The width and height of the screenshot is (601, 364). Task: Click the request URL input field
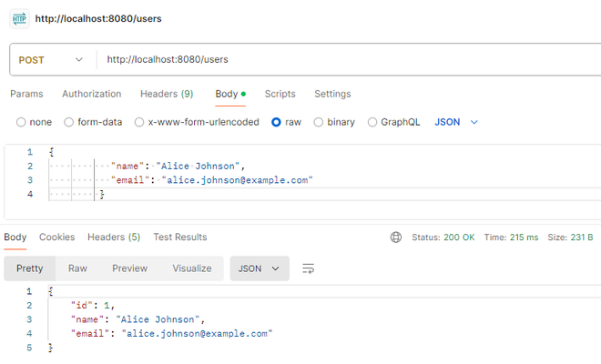pyautogui.click(x=346, y=60)
